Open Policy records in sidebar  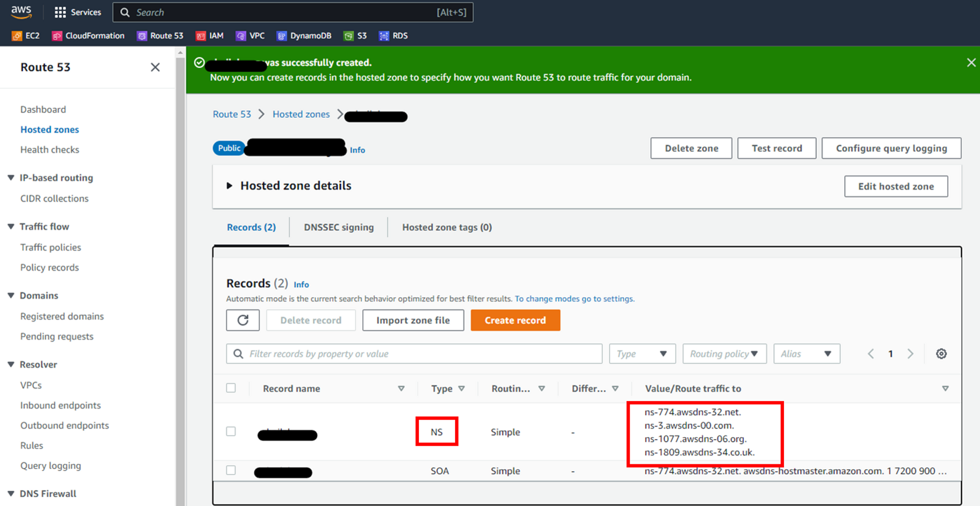pyautogui.click(x=49, y=268)
